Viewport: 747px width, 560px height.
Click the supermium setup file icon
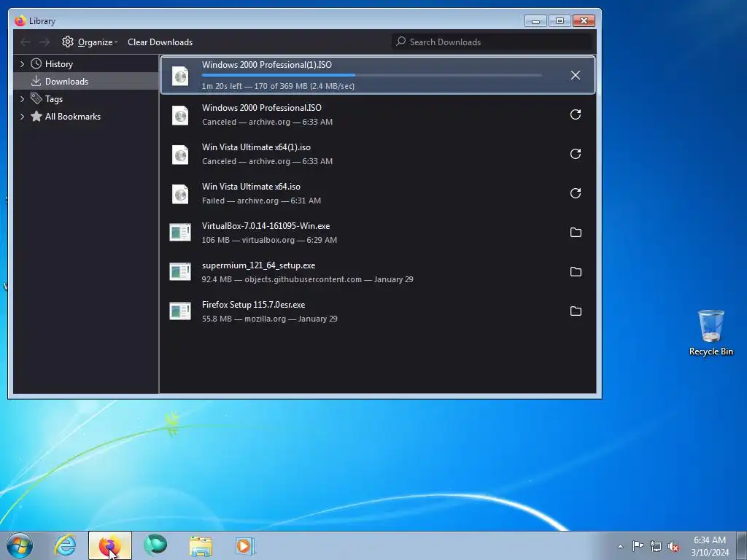coord(180,272)
